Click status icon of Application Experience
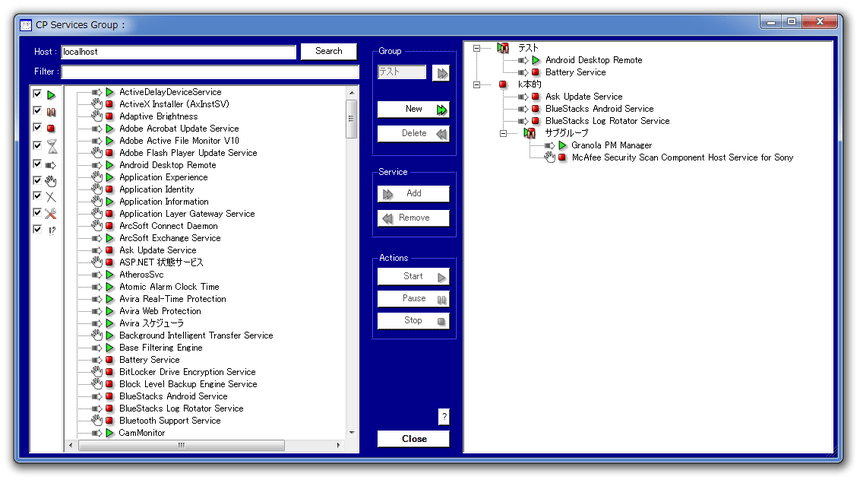This screenshot has height=480, width=860. point(110,177)
